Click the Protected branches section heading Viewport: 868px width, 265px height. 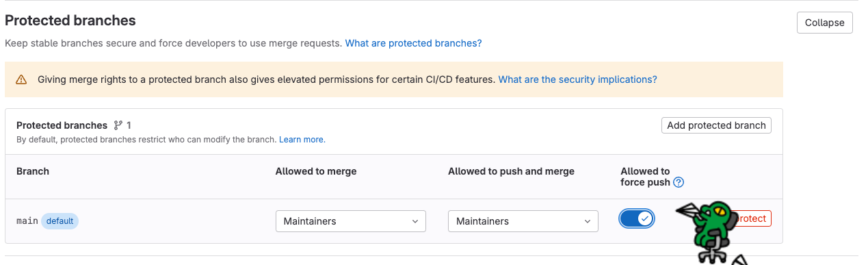coord(70,21)
